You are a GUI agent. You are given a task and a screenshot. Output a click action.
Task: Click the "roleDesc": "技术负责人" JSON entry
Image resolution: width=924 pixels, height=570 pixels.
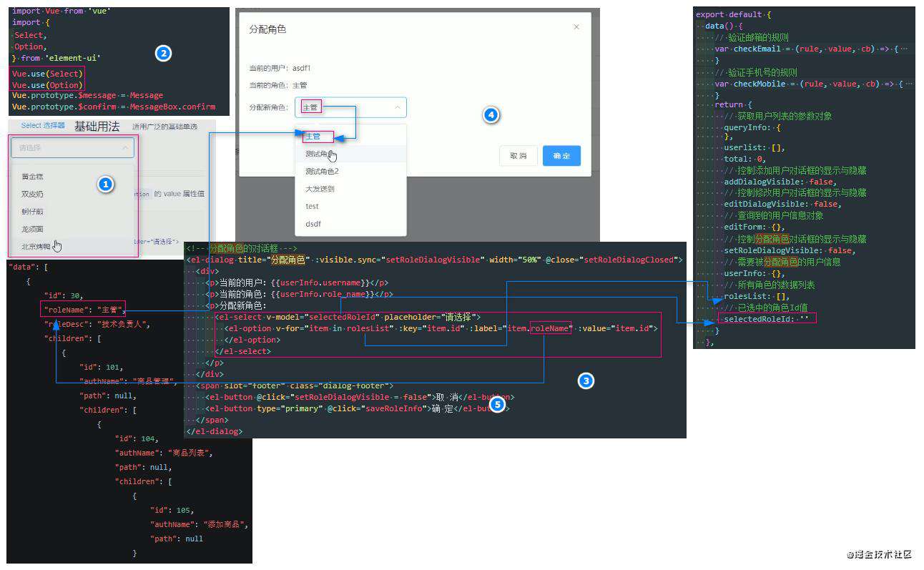tap(97, 323)
